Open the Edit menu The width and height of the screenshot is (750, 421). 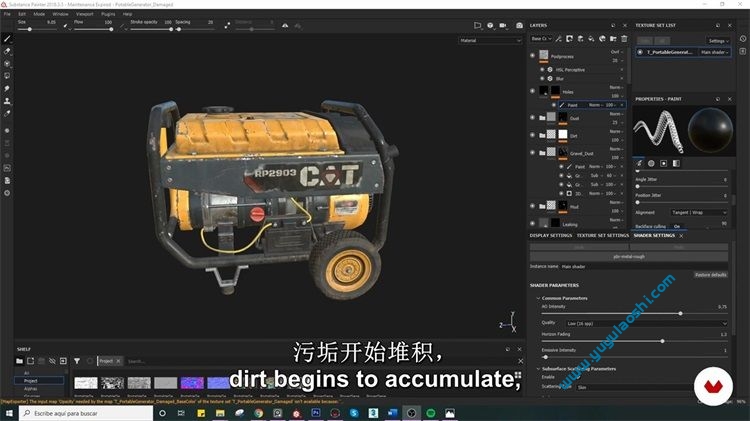pos(22,14)
